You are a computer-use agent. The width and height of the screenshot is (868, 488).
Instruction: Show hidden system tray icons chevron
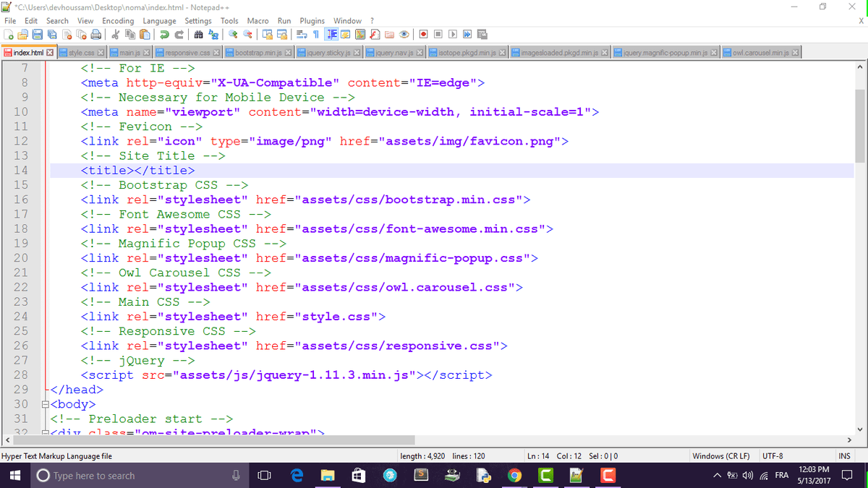point(717,476)
